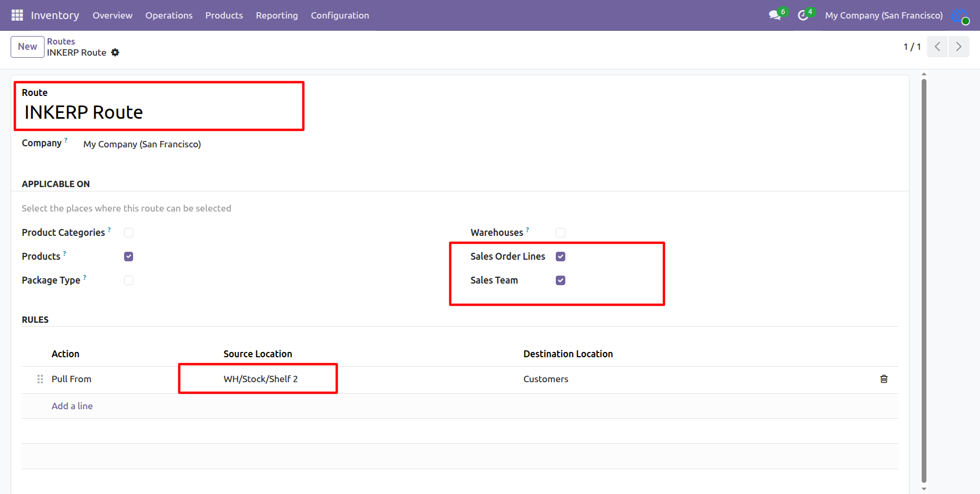Enable the Warehouses checkbox
This screenshot has width=980, height=494.
coord(561,233)
